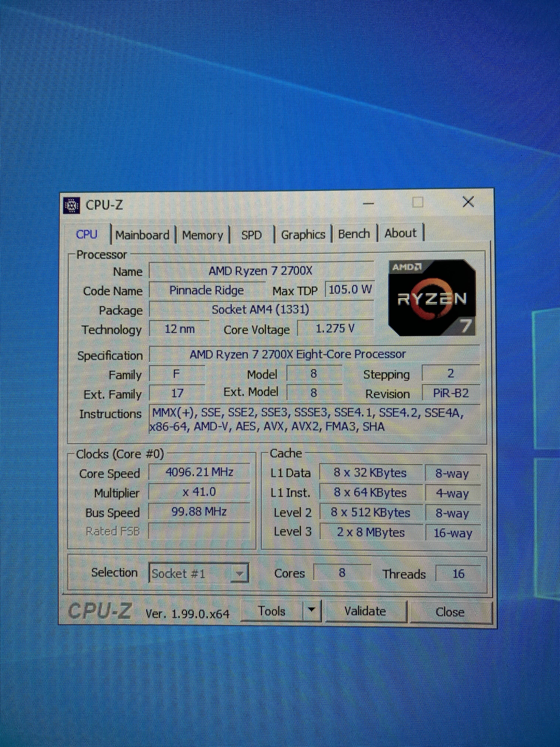Click the Ryzen 7 processor logo
560x747 pixels.
point(432,298)
